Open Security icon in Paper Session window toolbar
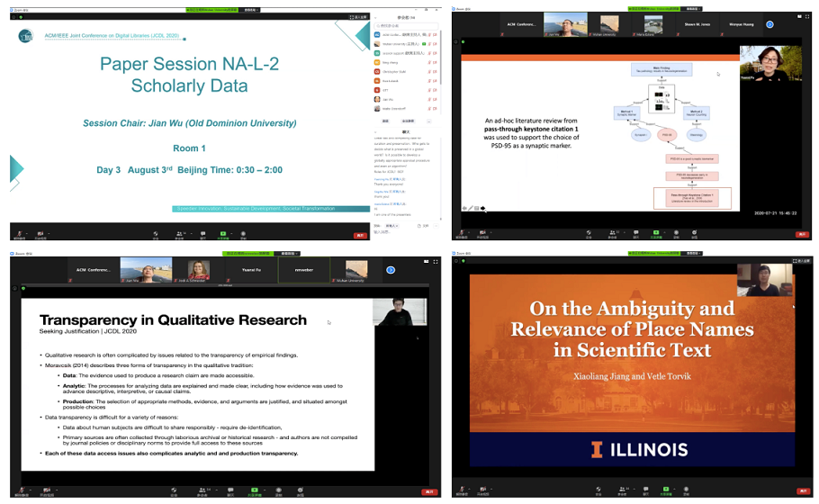 155,234
